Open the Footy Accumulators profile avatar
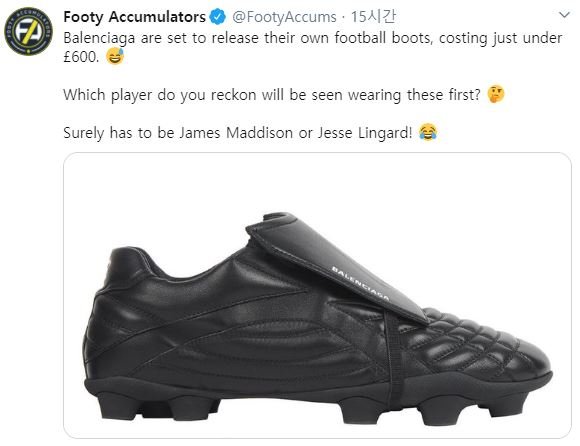The width and height of the screenshot is (580, 446). [28, 31]
